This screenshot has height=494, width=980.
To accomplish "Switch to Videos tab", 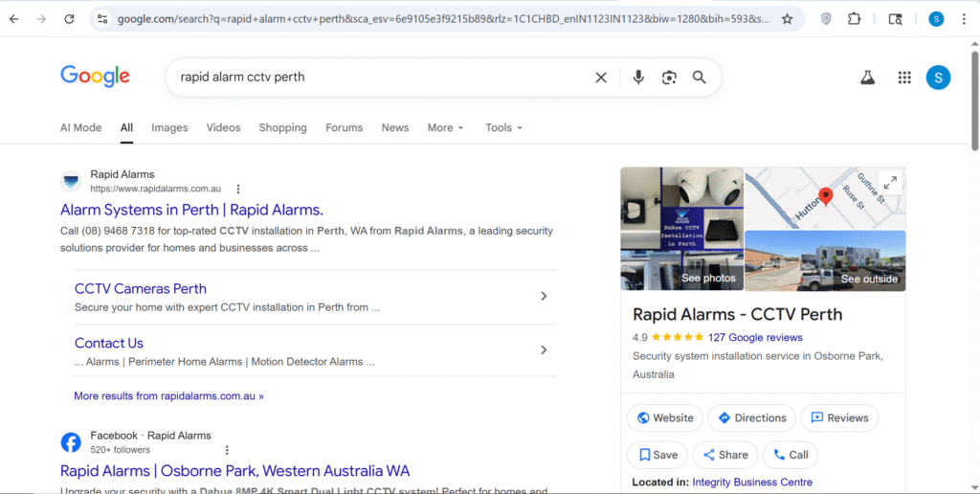I will tap(223, 127).
